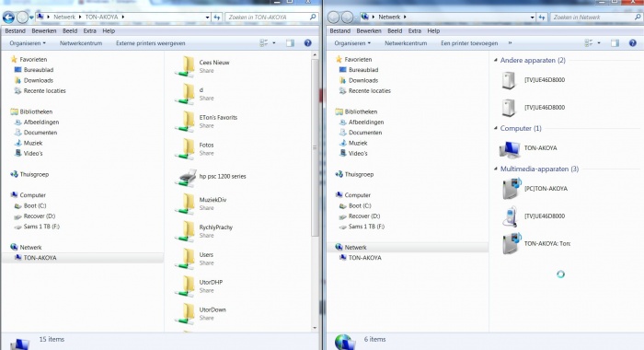
Task: Select ETon's Favorits share folder
Action: coord(206,122)
